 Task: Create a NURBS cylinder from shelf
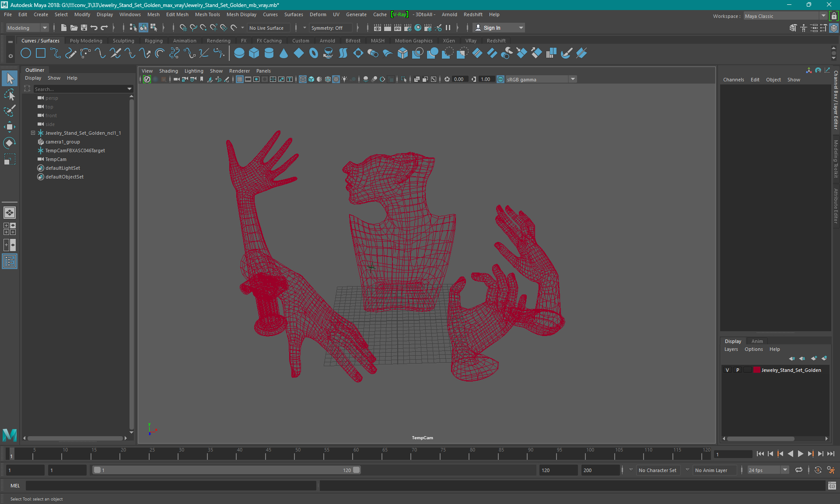(x=269, y=53)
